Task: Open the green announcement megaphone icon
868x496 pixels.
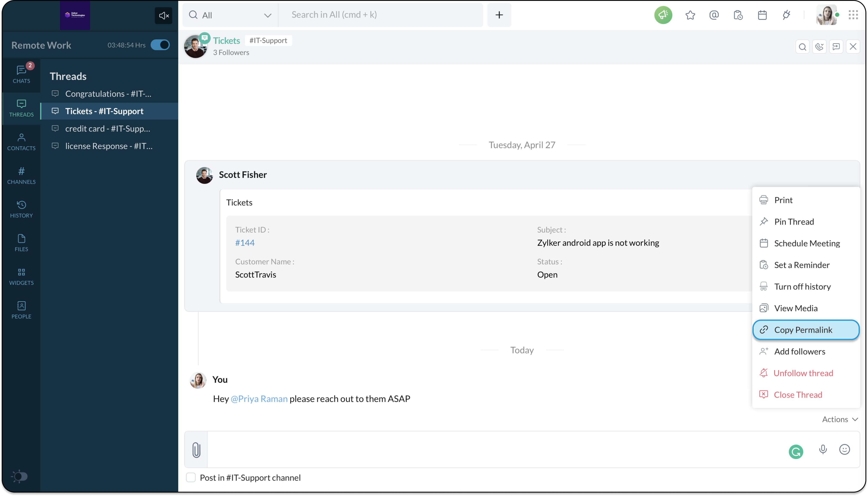Action: [663, 15]
